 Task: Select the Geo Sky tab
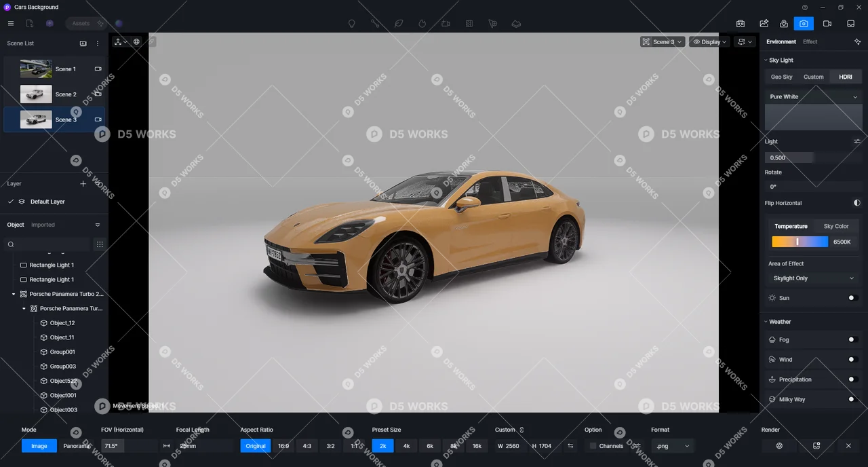coord(781,77)
